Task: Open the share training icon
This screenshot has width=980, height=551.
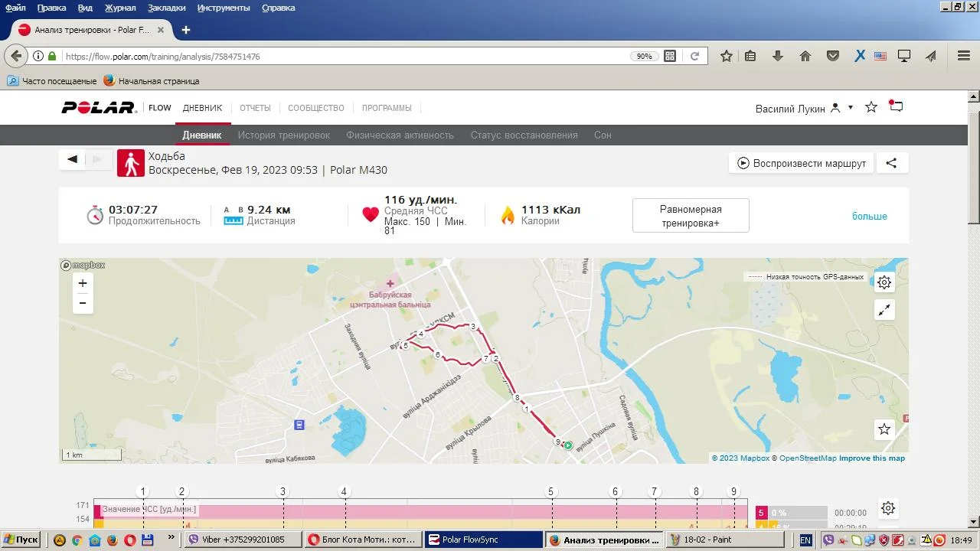Action: click(891, 163)
